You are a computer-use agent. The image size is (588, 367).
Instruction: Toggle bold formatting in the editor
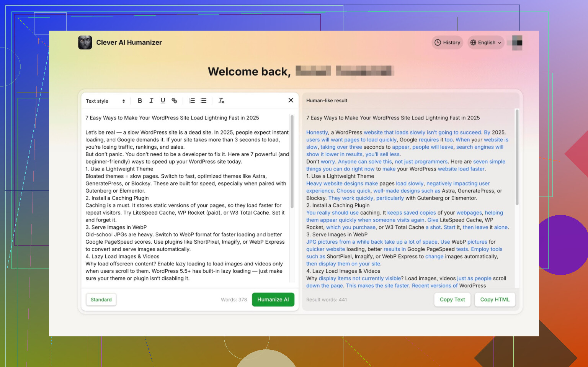coord(140,101)
